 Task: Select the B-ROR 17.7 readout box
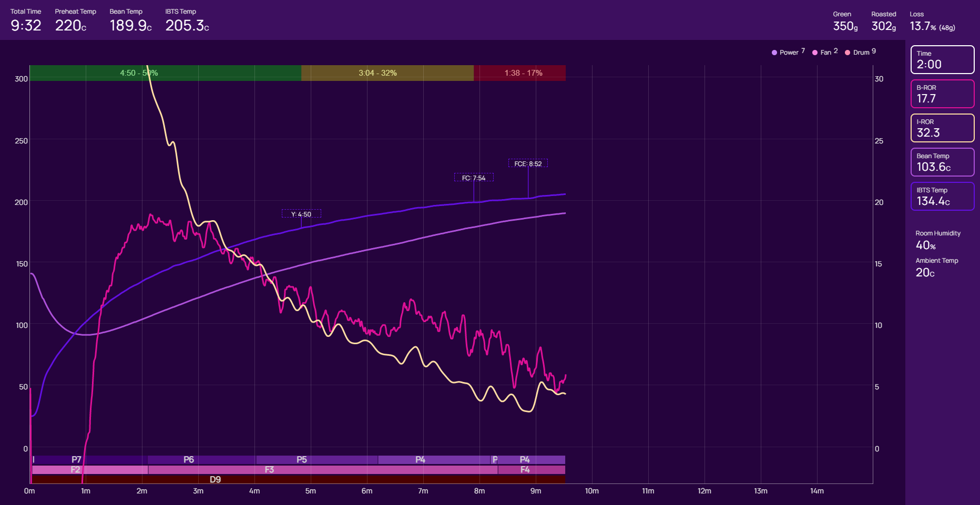(942, 94)
